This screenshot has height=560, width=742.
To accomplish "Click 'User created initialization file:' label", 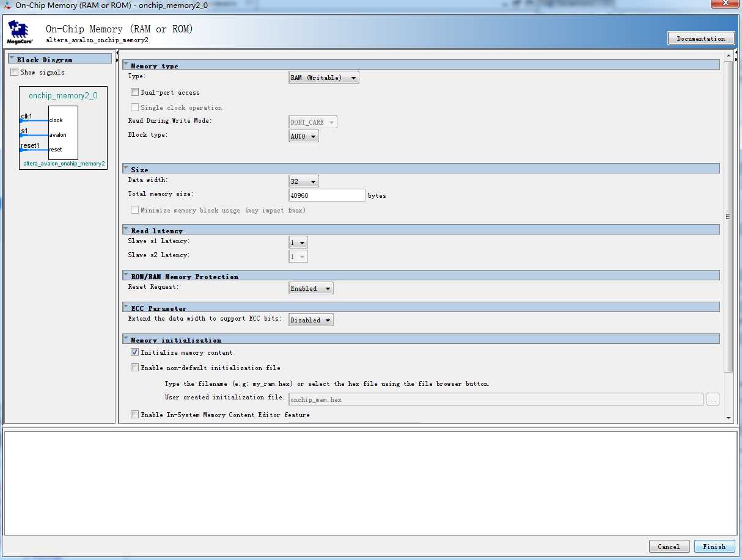I will click(226, 397).
